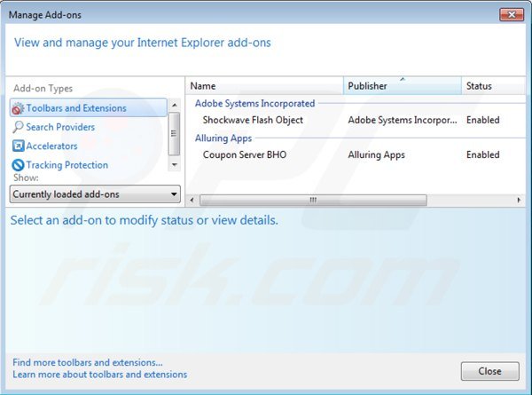Click the Tracking Protection blocked-circle icon
The height and width of the screenshot is (395, 532).
click(18, 165)
